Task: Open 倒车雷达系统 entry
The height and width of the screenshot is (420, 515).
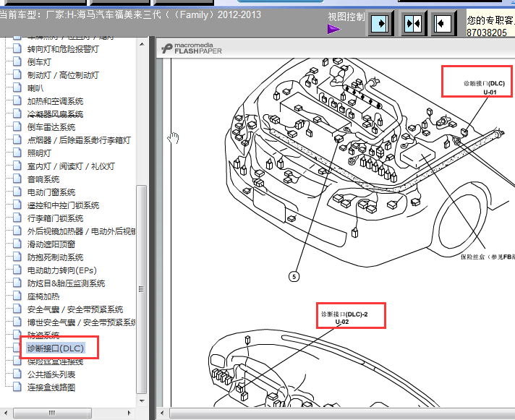Action: click(51, 127)
